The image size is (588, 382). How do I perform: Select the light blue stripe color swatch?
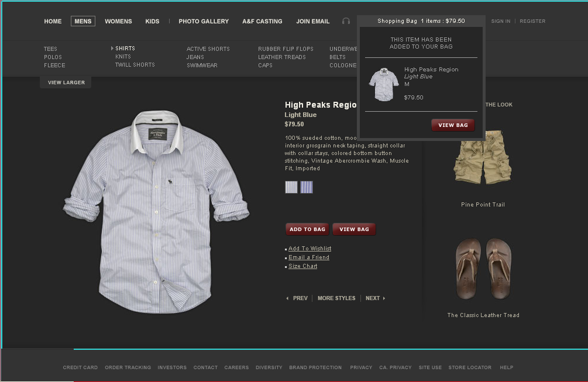coord(291,187)
